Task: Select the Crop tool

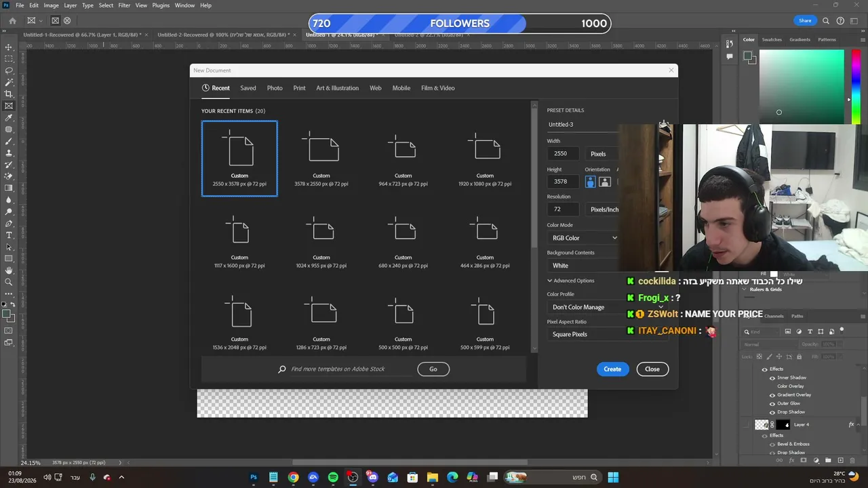Action: coord(9,94)
